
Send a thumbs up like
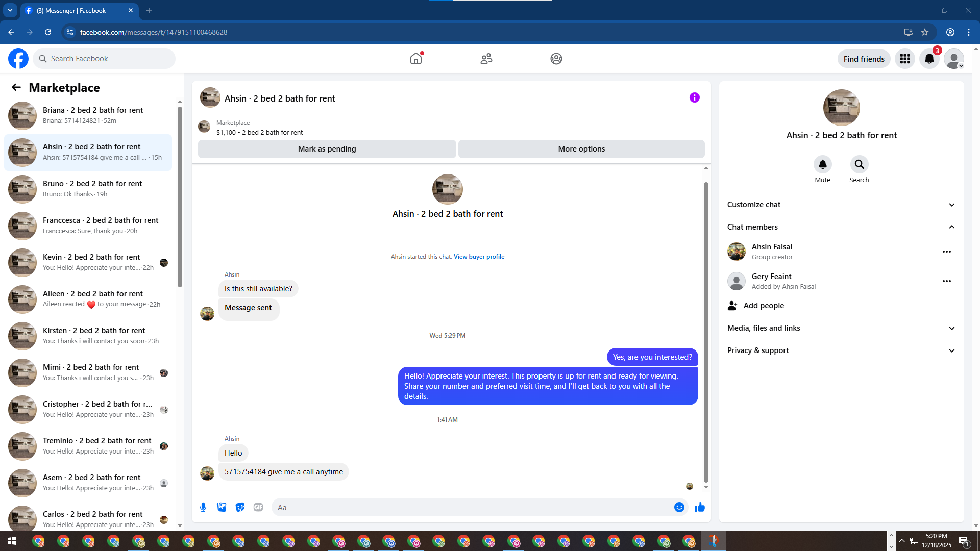pyautogui.click(x=700, y=507)
